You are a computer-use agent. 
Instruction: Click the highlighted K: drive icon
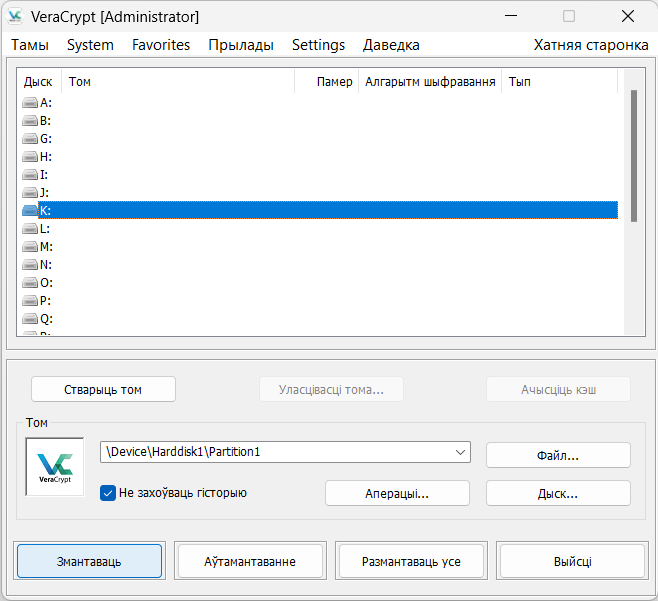(x=30, y=210)
